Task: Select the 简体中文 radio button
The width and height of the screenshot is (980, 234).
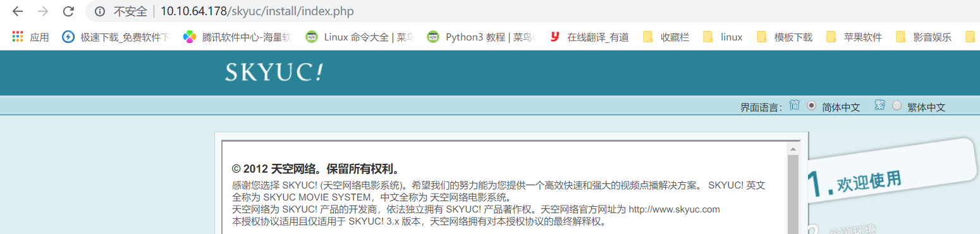Action: (812, 106)
